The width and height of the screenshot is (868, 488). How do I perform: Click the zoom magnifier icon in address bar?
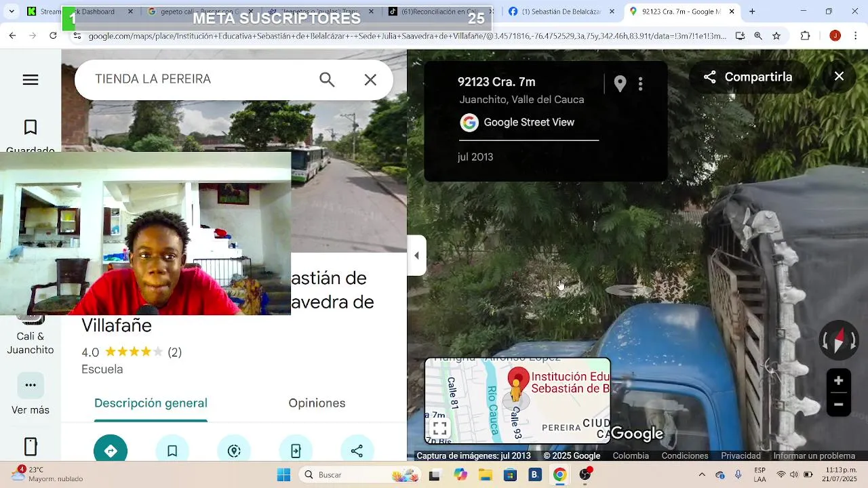point(758,36)
